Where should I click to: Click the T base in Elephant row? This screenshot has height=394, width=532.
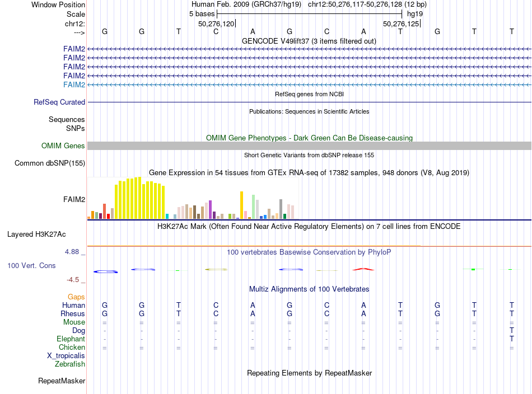512,339
